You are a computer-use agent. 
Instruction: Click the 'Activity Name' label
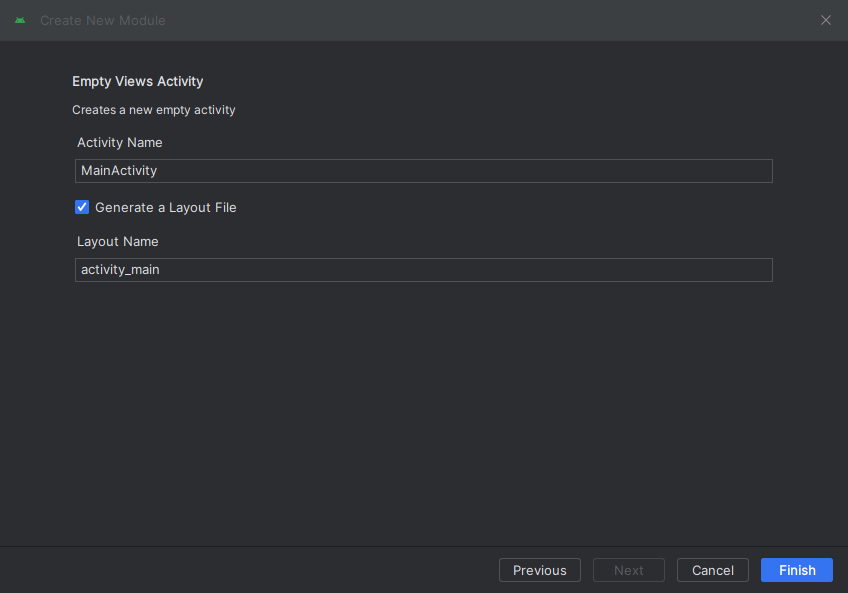(x=120, y=142)
